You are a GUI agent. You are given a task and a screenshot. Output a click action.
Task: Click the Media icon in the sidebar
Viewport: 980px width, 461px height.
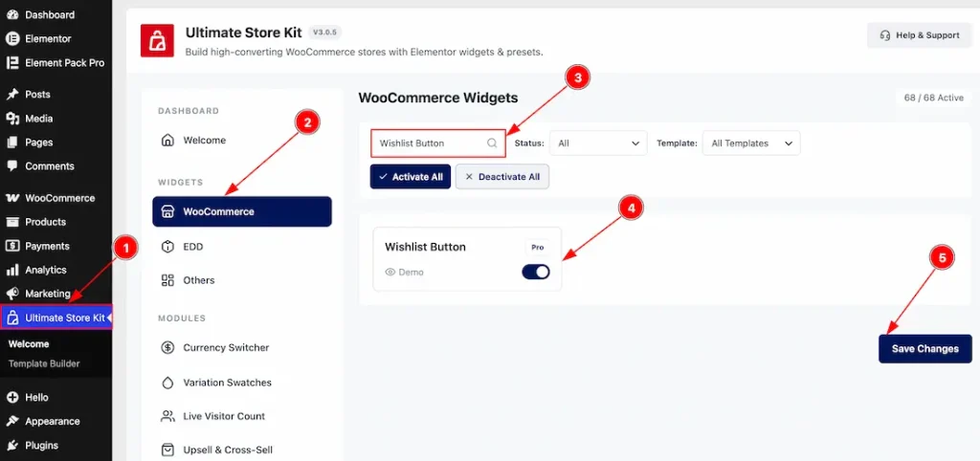pos(11,119)
